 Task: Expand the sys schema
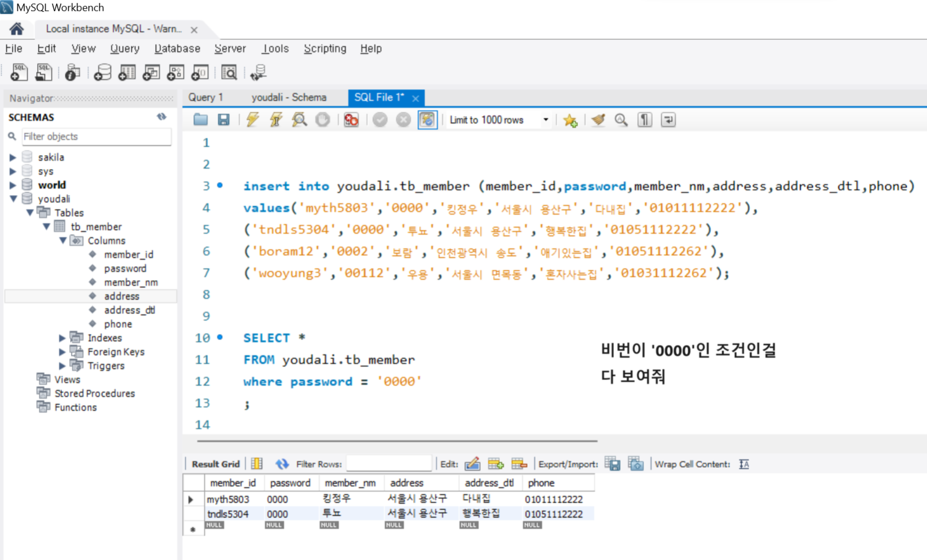tap(13, 171)
